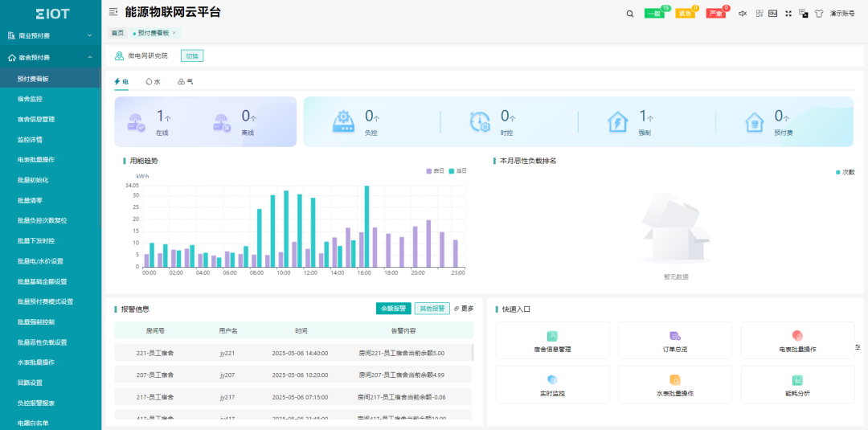Collapse 宿舍预付费 sidebar menu

pyautogui.click(x=51, y=58)
